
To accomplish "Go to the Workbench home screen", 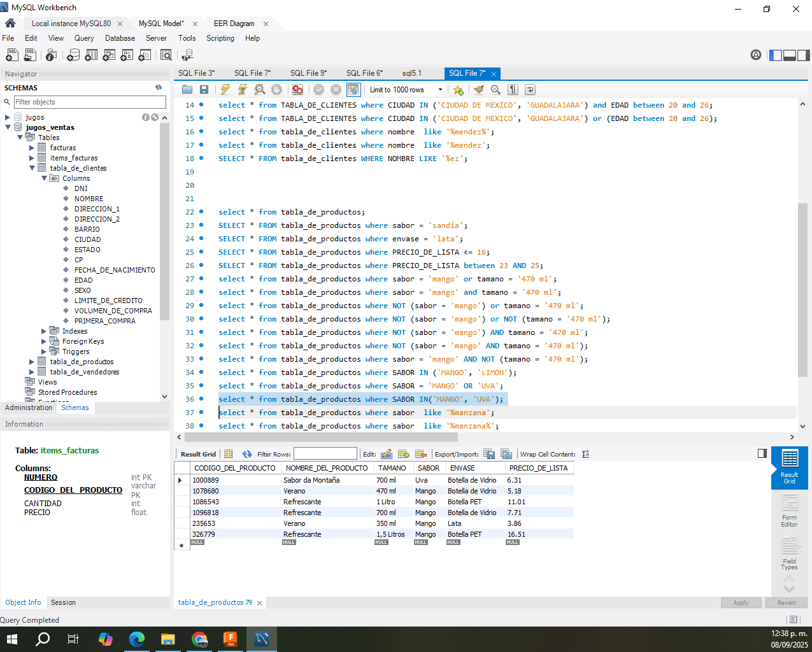I will (x=10, y=23).
